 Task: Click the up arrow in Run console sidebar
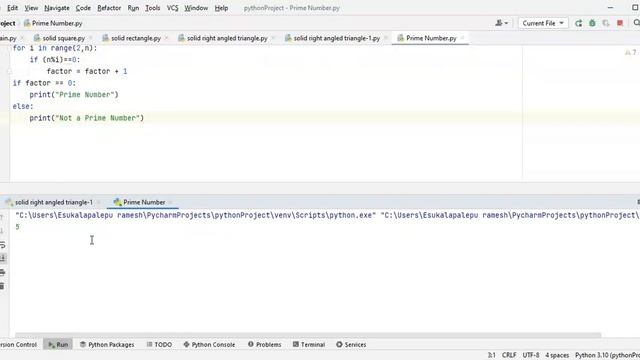(3, 217)
